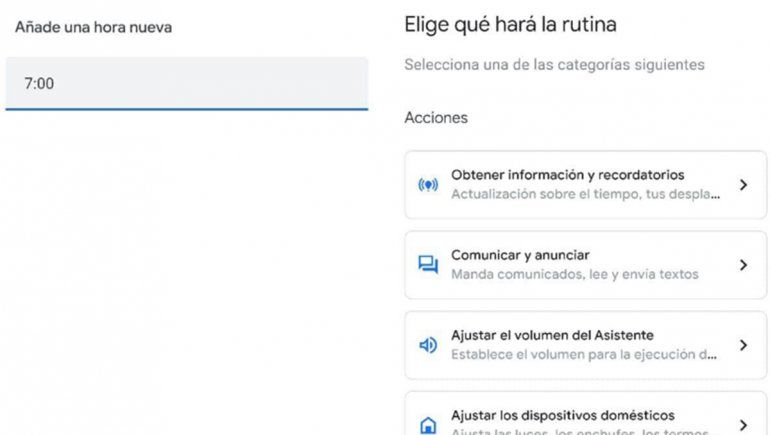Image resolution: width=770 pixels, height=435 pixels.
Task: Click the broadcast icon beside Obtener información
Action: pyautogui.click(x=428, y=185)
